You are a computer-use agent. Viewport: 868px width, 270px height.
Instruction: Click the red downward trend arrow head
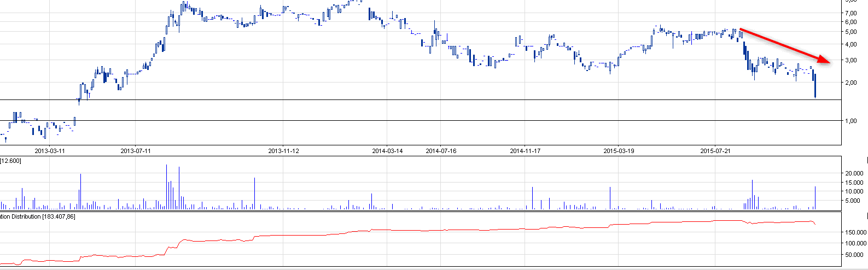pos(825,60)
